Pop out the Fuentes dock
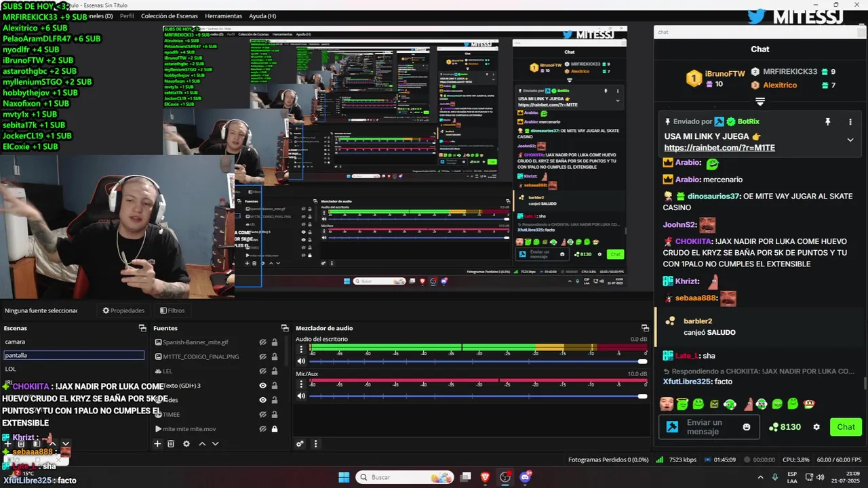 click(285, 328)
